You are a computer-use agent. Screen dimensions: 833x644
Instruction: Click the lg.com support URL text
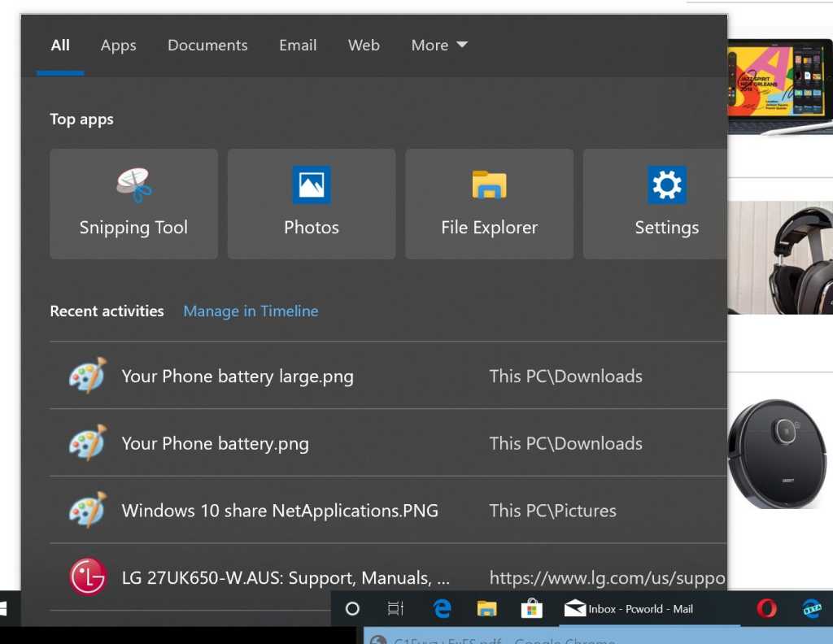[607, 577]
